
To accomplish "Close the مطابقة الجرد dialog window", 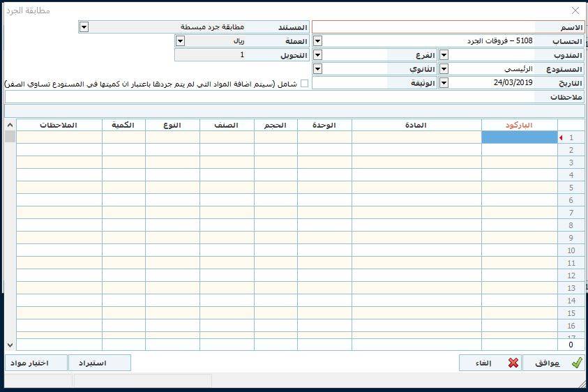I will tap(575, 10).
